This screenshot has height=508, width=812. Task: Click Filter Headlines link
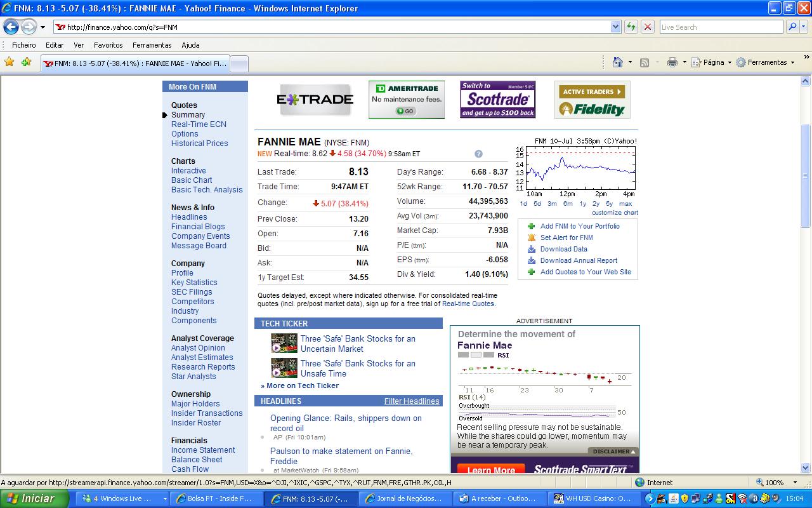[x=412, y=401]
